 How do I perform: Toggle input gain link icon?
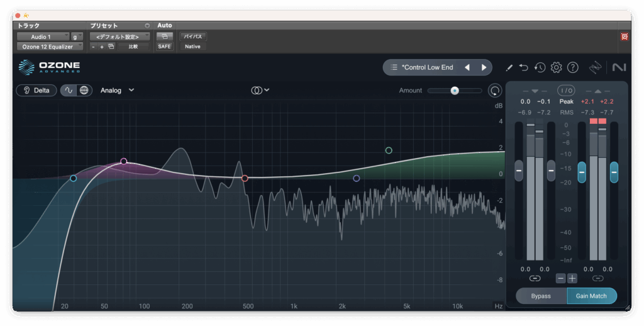coord(535,278)
